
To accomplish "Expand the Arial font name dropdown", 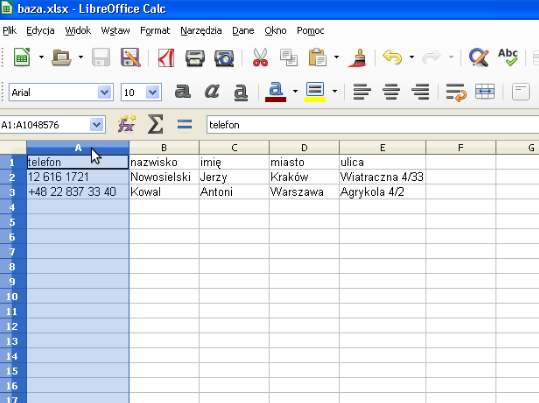I will tap(104, 92).
